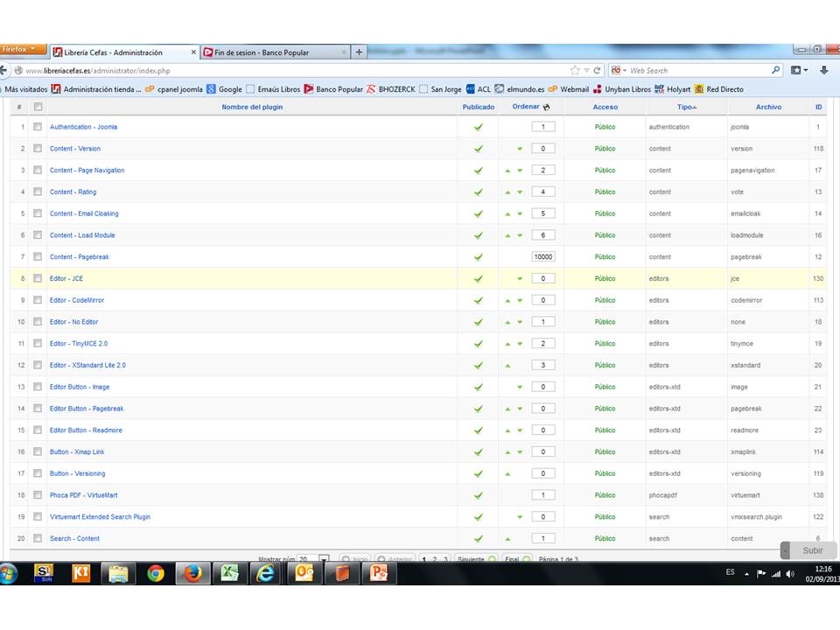Check the Editor - TinyMCE 2.0 checkbox
This screenshot has width=840, height=630.
coord(38,343)
